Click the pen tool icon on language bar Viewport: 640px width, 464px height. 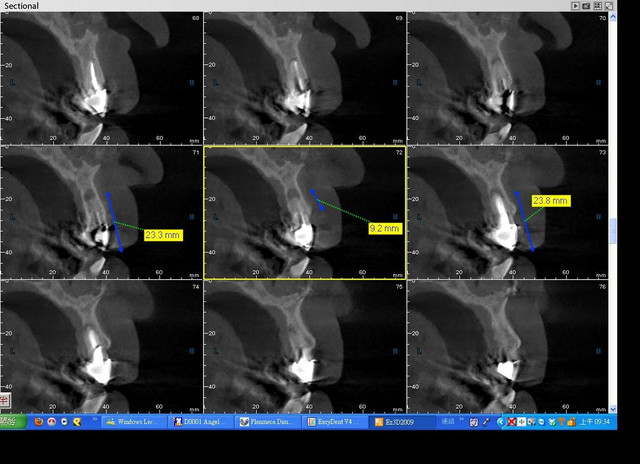486,422
